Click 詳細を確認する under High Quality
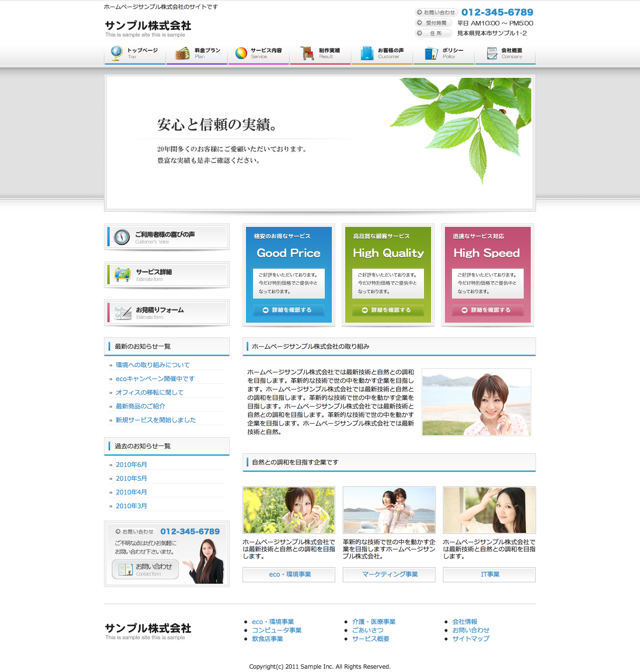Screen dimensions: 640x672 pyautogui.click(x=388, y=310)
